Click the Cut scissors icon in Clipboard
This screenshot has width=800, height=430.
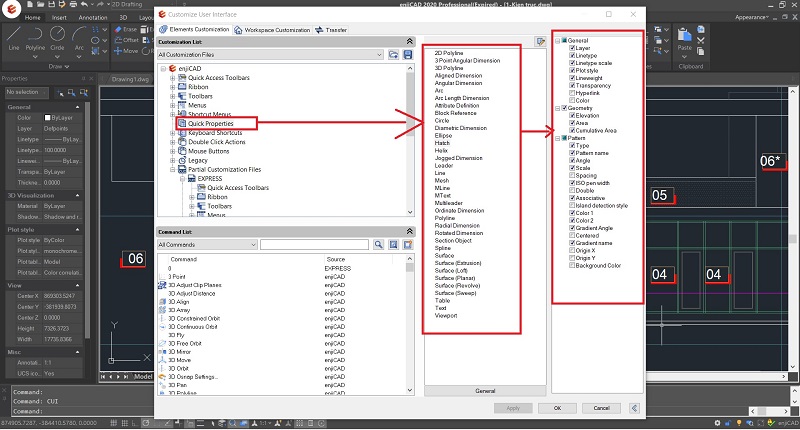coord(701,40)
